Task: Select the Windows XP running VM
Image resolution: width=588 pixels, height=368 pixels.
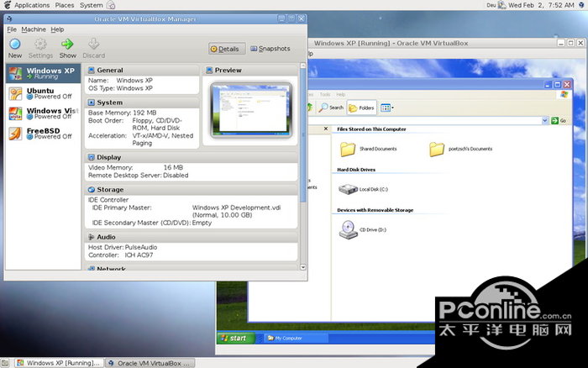Action: pyautogui.click(x=43, y=73)
